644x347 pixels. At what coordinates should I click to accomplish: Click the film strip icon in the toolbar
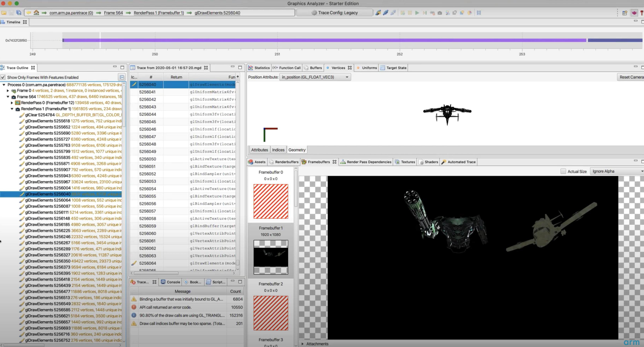[479, 13]
